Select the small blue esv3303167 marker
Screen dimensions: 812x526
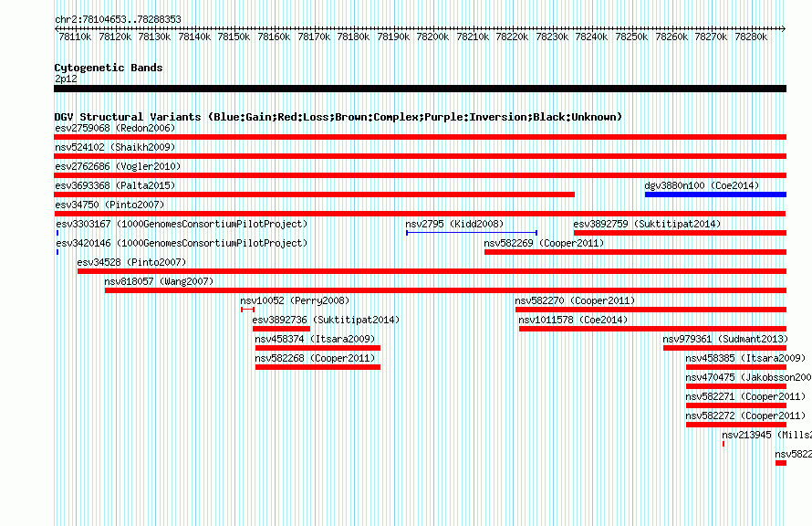click(57, 233)
